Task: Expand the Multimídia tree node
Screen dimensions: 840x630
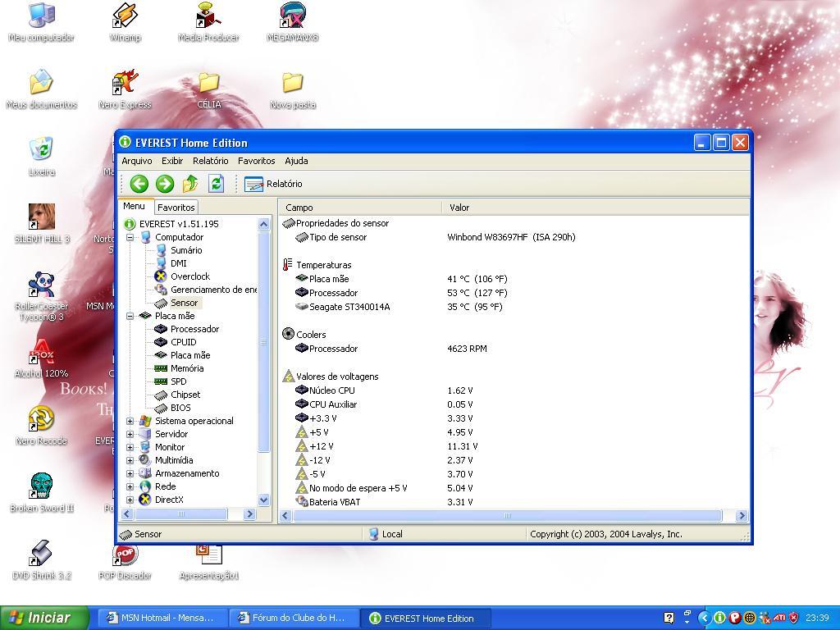Action: [x=130, y=460]
